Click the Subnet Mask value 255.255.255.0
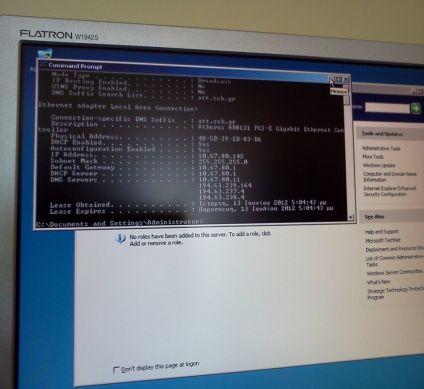Screen dimensions: 424x389 coord(223,162)
